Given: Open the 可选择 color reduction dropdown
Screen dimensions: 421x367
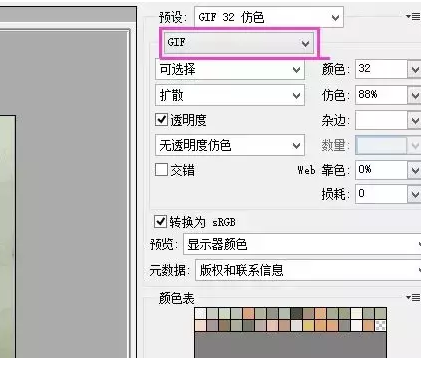Looking at the screenshot, I should click(x=230, y=69).
